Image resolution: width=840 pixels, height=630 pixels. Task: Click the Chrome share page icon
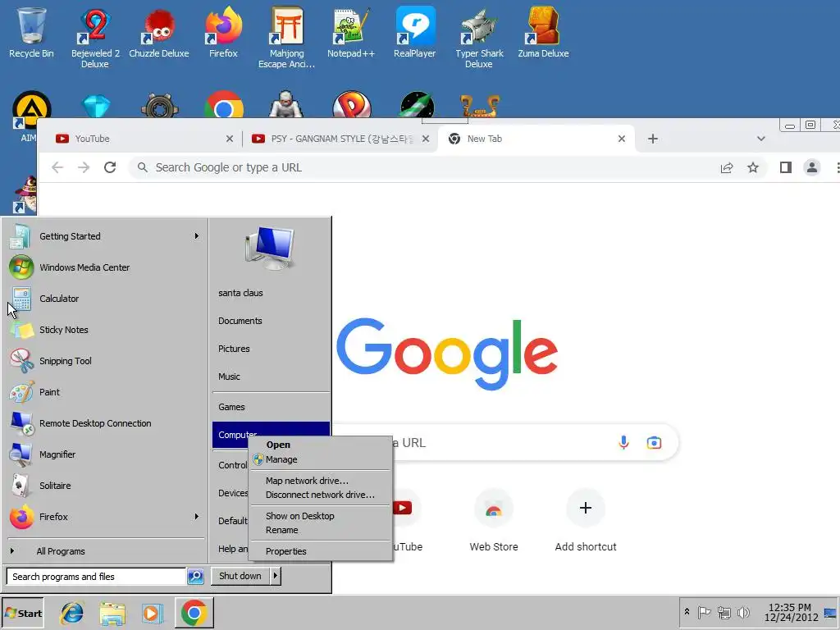click(727, 167)
